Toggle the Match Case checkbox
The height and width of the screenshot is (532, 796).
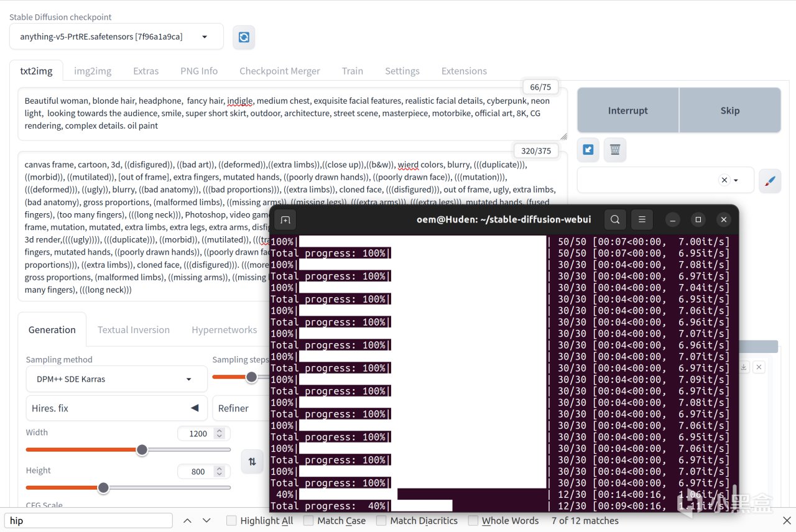[308, 521]
